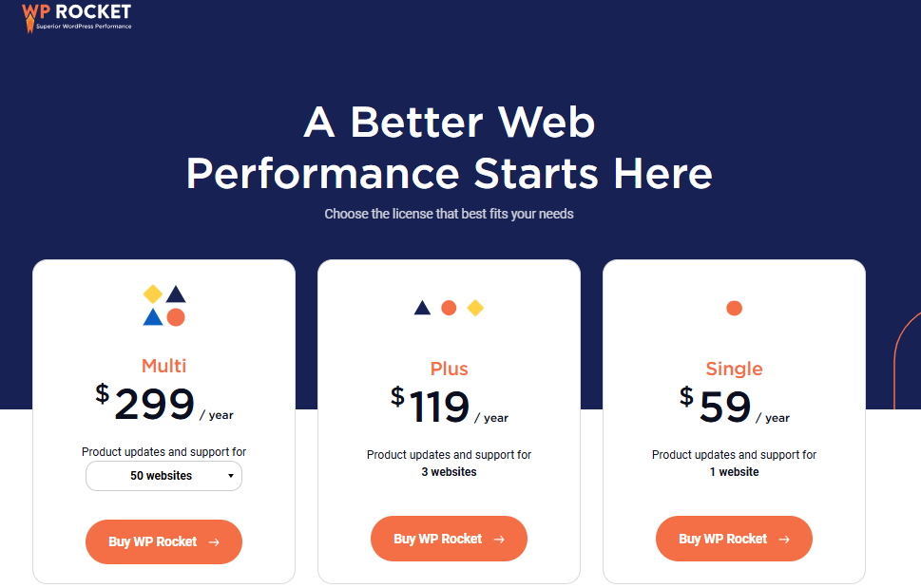Screen dimensions: 921x588
Task: Select the Plus plan title
Action: tap(449, 369)
